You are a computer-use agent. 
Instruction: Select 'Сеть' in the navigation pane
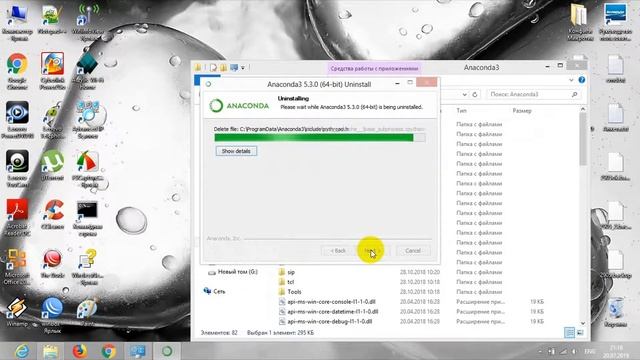click(214, 291)
